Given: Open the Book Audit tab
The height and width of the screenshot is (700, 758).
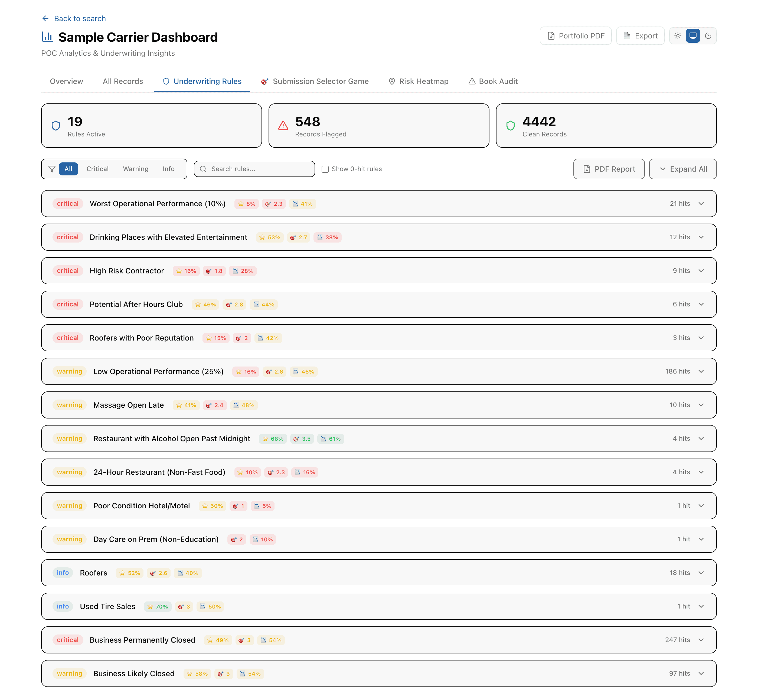Looking at the screenshot, I should click(493, 81).
